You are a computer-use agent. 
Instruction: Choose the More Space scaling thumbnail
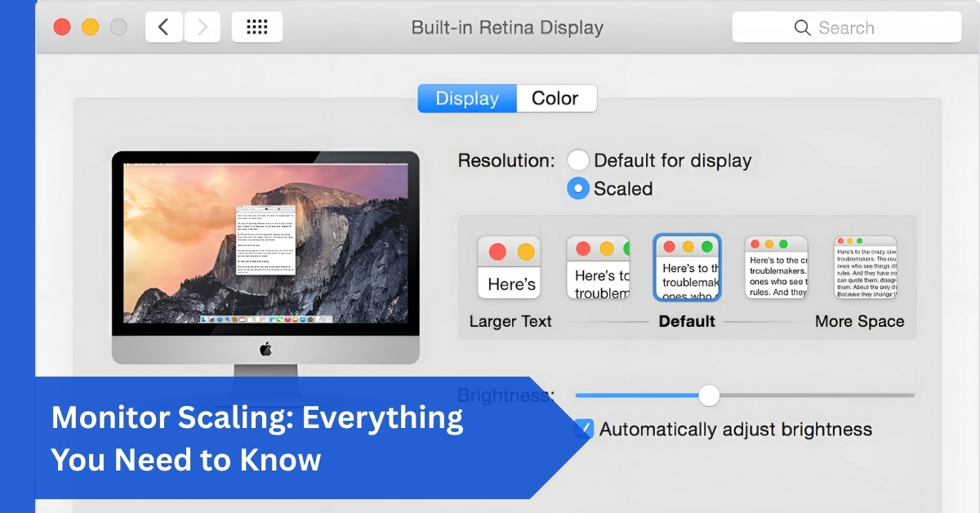point(866,268)
